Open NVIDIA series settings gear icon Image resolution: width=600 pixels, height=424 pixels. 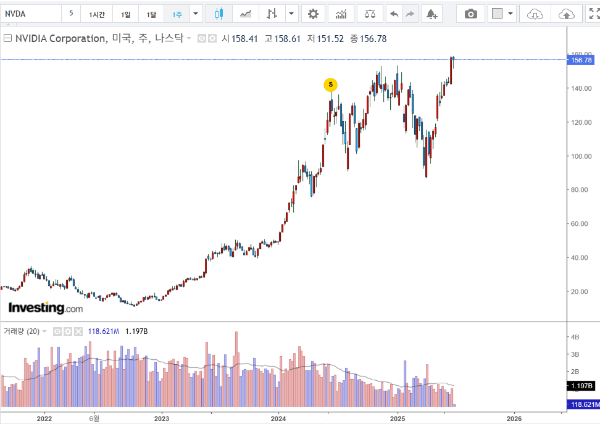[212, 38]
